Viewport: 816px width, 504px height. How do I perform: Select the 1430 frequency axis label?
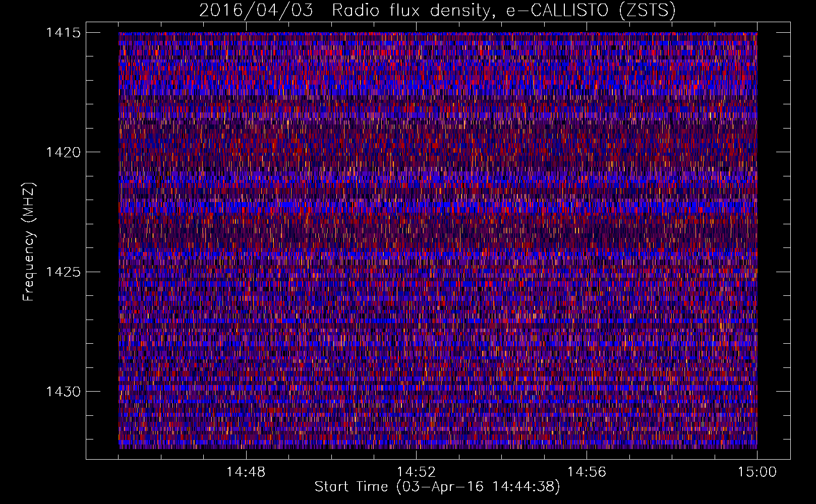[x=63, y=392]
